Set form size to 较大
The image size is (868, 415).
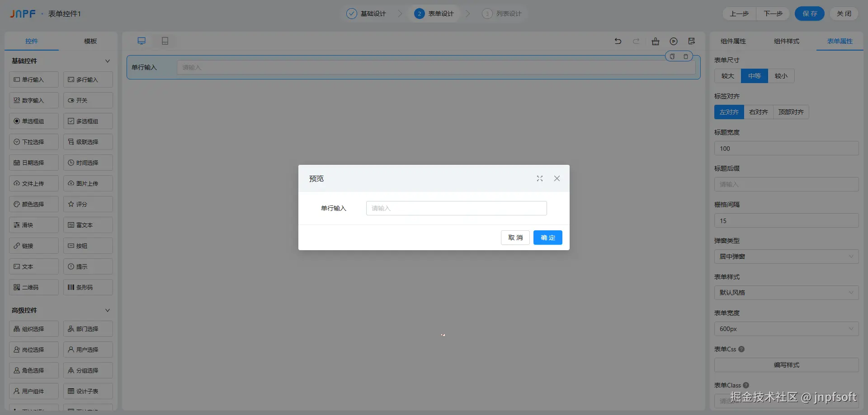pos(727,76)
